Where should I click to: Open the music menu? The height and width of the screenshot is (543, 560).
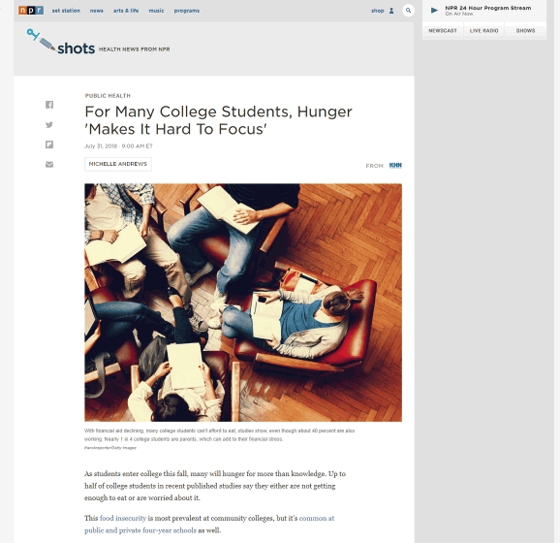pyautogui.click(x=156, y=11)
